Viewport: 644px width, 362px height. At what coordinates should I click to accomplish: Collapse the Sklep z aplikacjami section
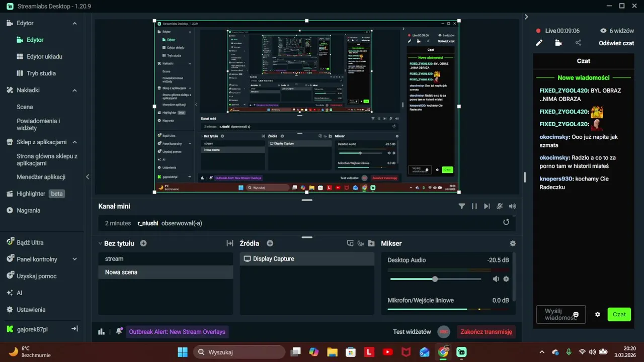74,142
